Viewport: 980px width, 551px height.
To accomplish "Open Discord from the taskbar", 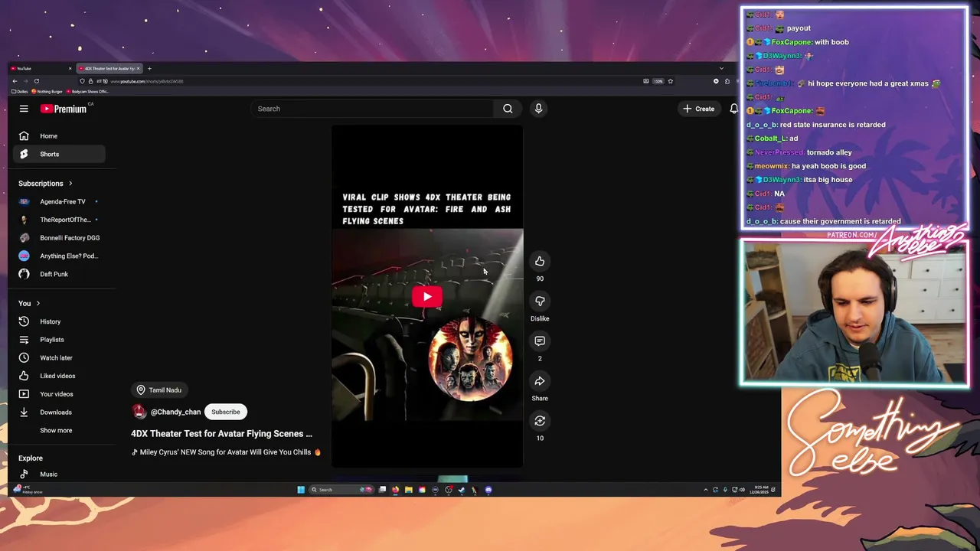I will [488, 490].
